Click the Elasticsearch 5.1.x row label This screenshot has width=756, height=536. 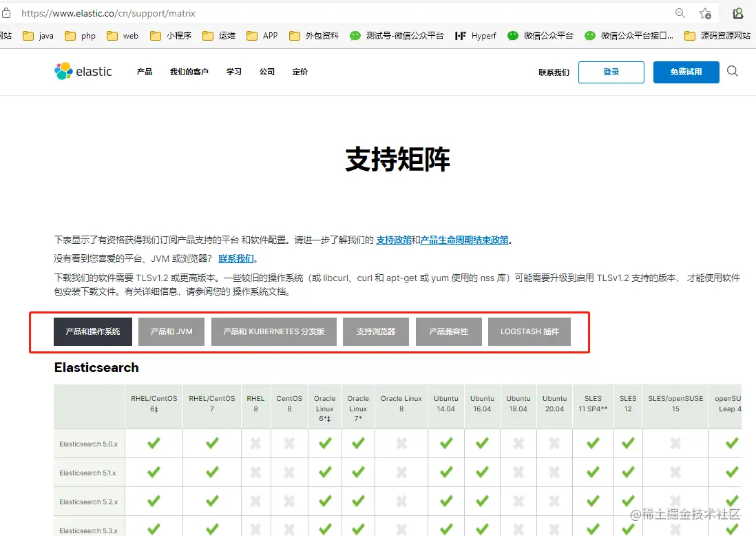point(87,473)
